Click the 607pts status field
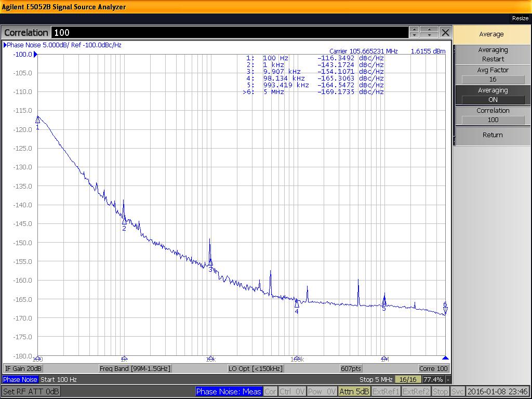 point(351,368)
